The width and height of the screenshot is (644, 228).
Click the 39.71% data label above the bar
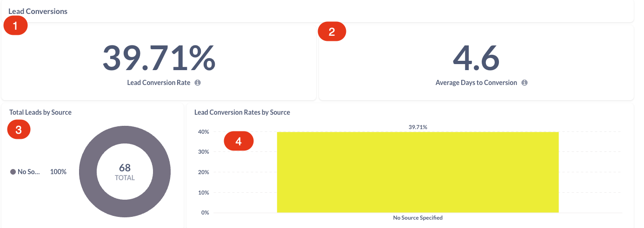tap(418, 127)
